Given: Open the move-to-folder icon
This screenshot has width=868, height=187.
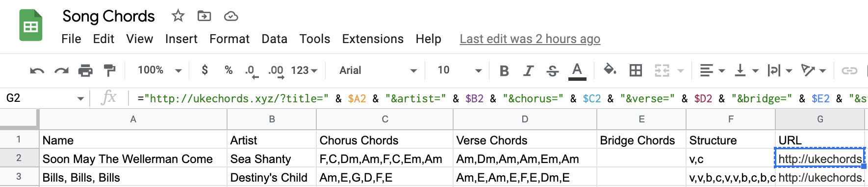Looking at the screenshot, I should (204, 16).
